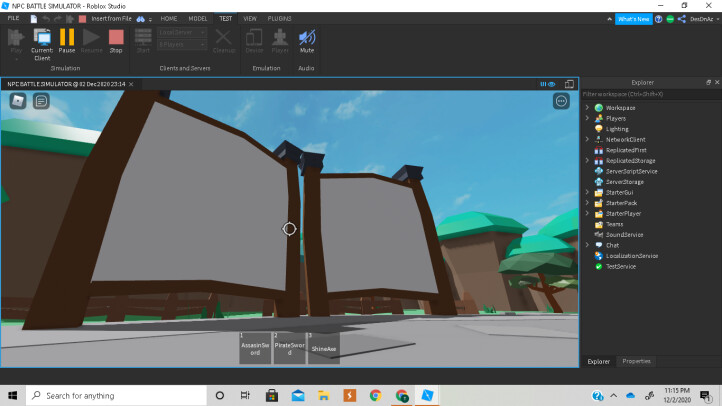Switch view with Current Client button

click(x=42, y=44)
